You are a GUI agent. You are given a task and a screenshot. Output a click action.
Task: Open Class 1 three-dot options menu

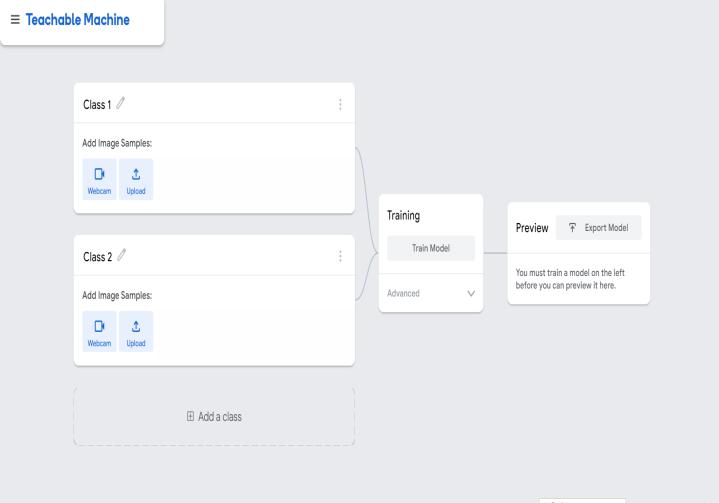click(340, 104)
